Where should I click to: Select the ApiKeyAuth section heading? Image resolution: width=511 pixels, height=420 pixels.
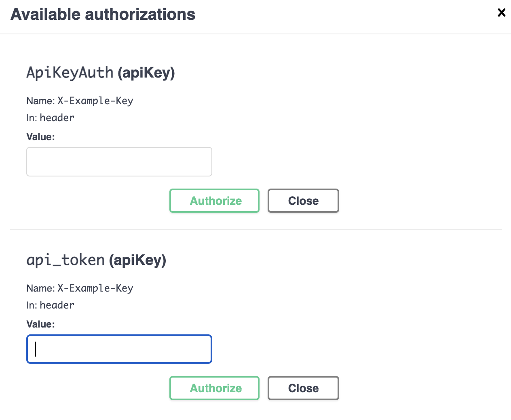tap(101, 73)
